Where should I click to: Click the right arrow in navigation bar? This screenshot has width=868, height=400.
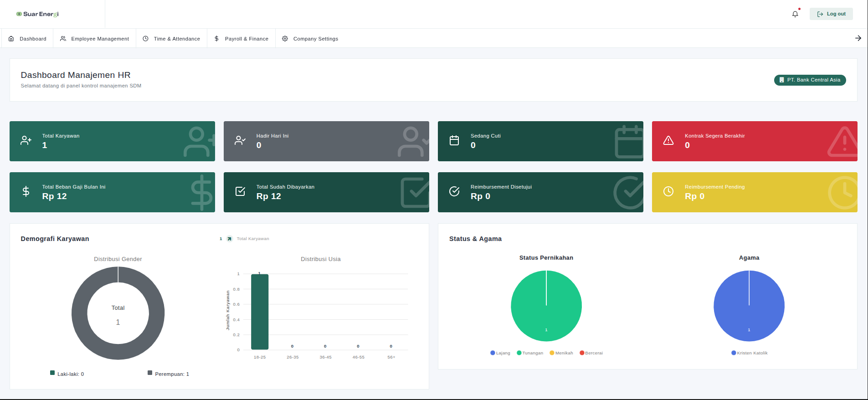click(x=858, y=38)
